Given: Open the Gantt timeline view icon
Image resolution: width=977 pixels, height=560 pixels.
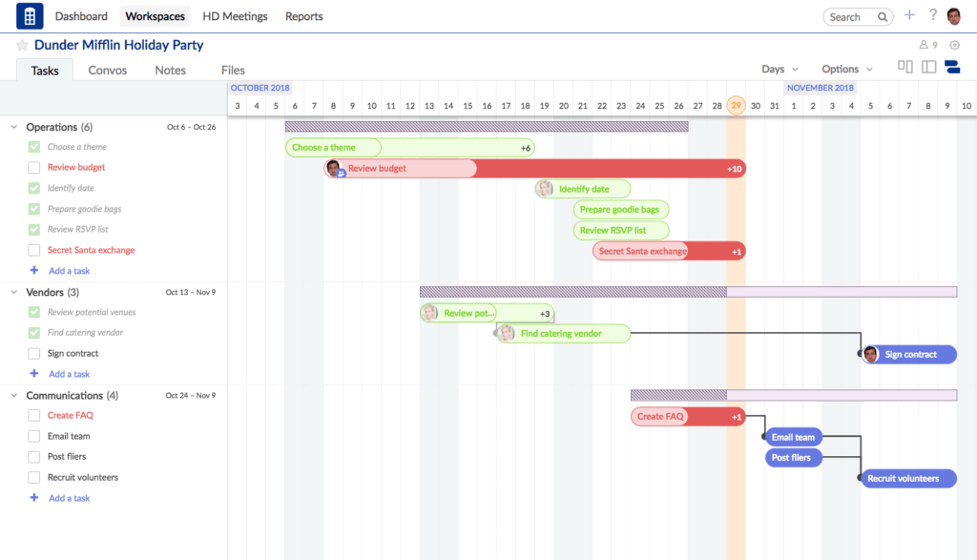Looking at the screenshot, I should 952,67.
